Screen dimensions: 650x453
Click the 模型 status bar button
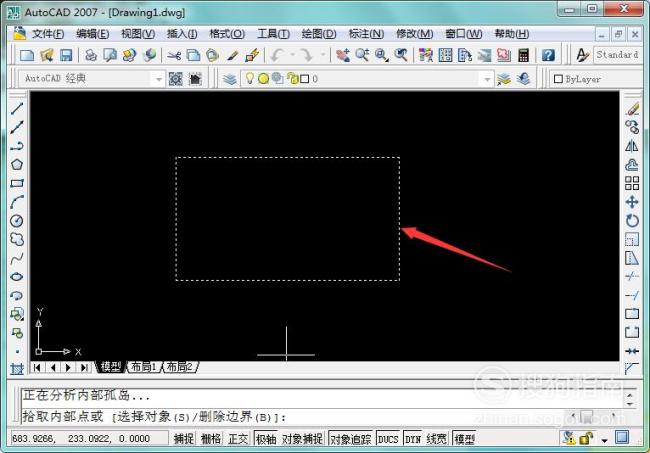click(464, 438)
